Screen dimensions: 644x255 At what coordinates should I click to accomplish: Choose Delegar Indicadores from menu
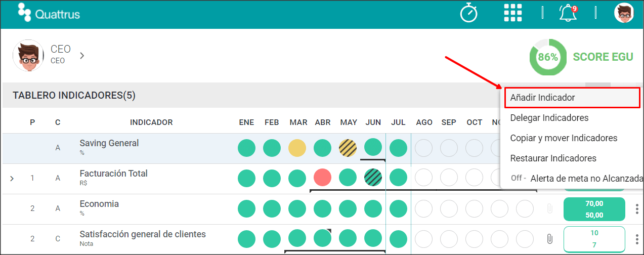549,118
